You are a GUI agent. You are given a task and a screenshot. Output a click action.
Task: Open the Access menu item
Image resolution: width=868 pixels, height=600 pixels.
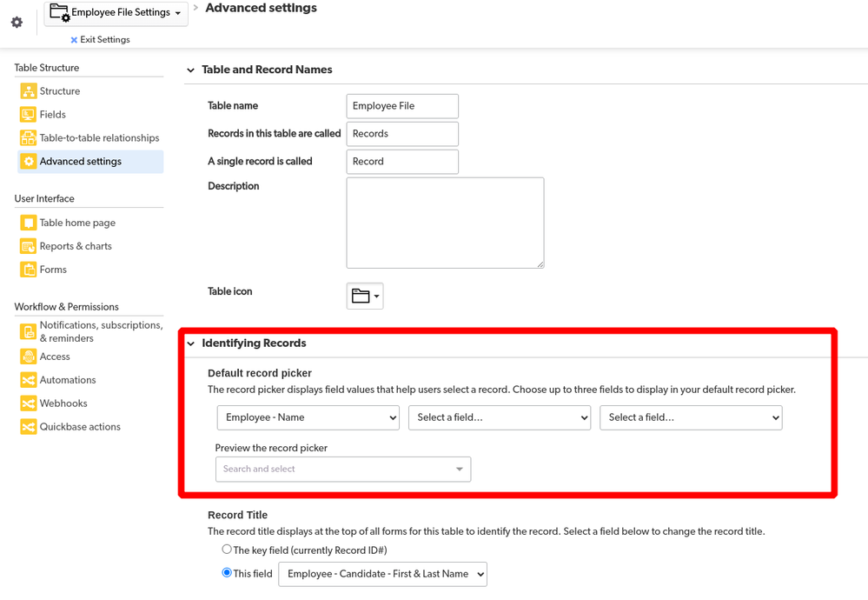55,357
